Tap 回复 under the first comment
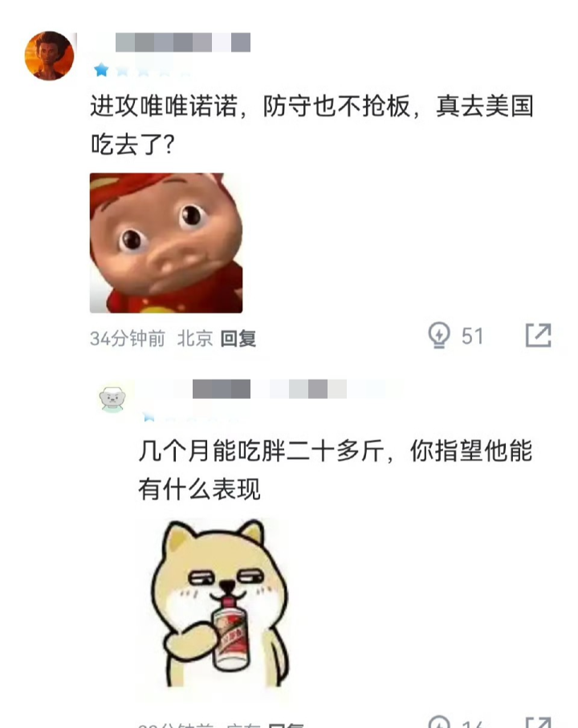 pyautogui.click(x=238, y=339)
